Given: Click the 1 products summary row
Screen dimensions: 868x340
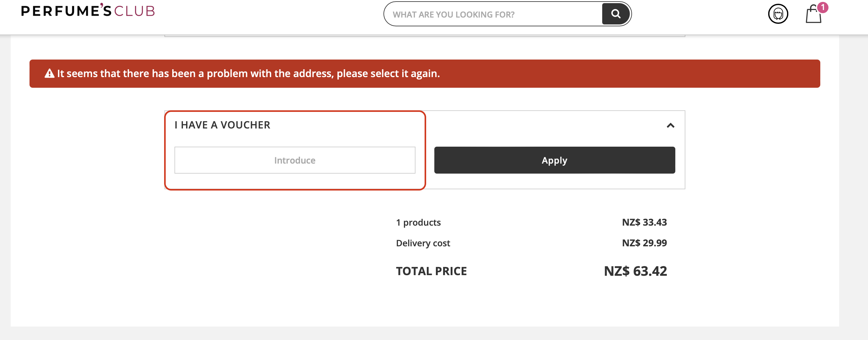Looking at the screenshot, I should click(419, 222).
